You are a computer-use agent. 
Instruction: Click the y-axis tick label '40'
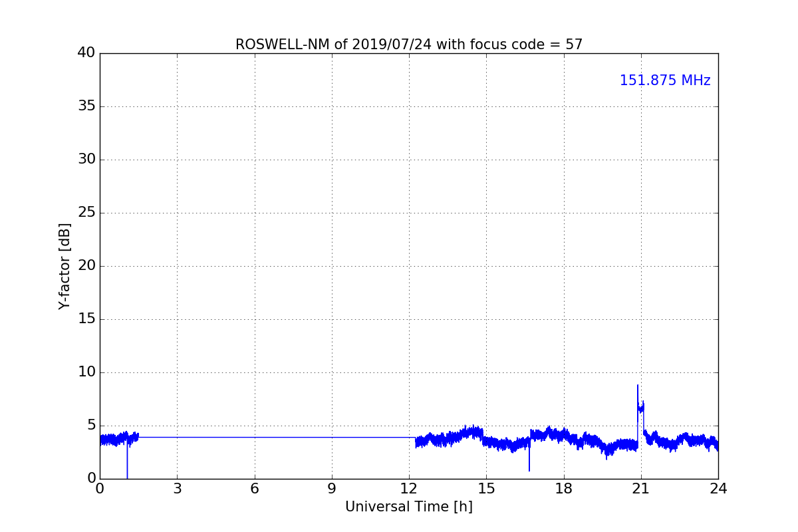[86, 53]
